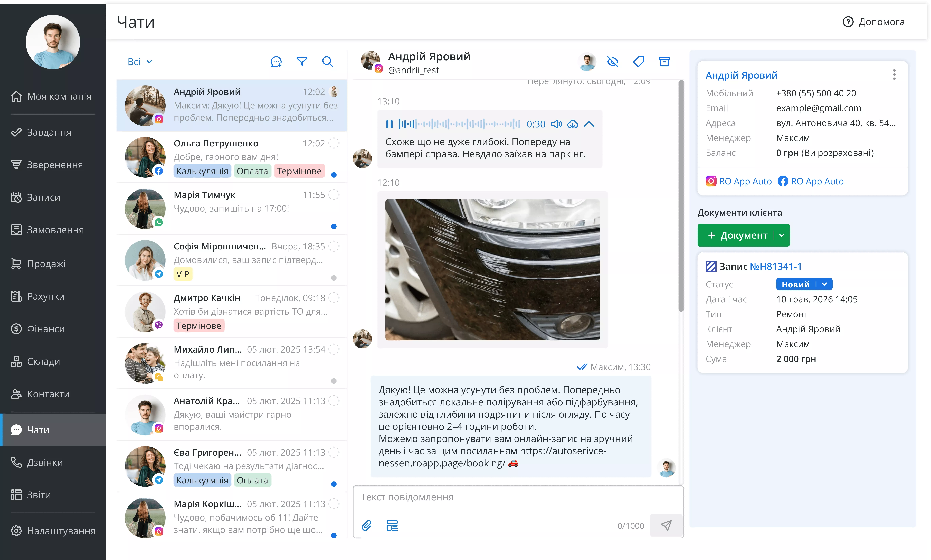Viewport: 931px width, 560px height.
Task: Open the client card three-dots menu
Action: click(894, 75)
